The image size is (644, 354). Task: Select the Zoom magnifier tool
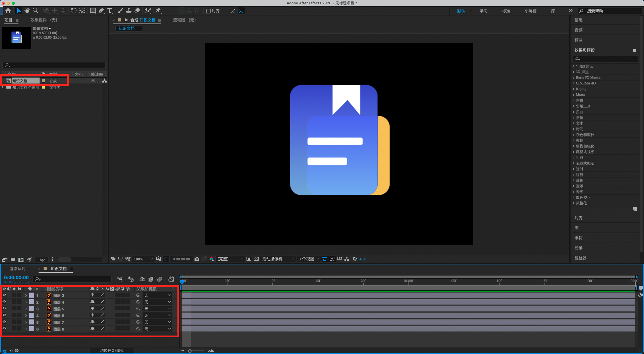[x=36, y=11]
